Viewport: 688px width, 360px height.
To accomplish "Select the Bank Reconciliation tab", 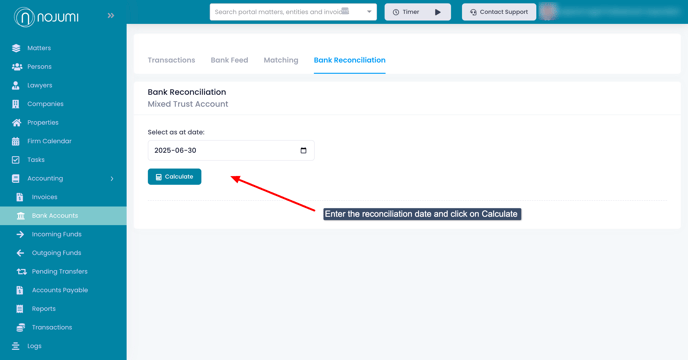I will click(x=350, y=60).
